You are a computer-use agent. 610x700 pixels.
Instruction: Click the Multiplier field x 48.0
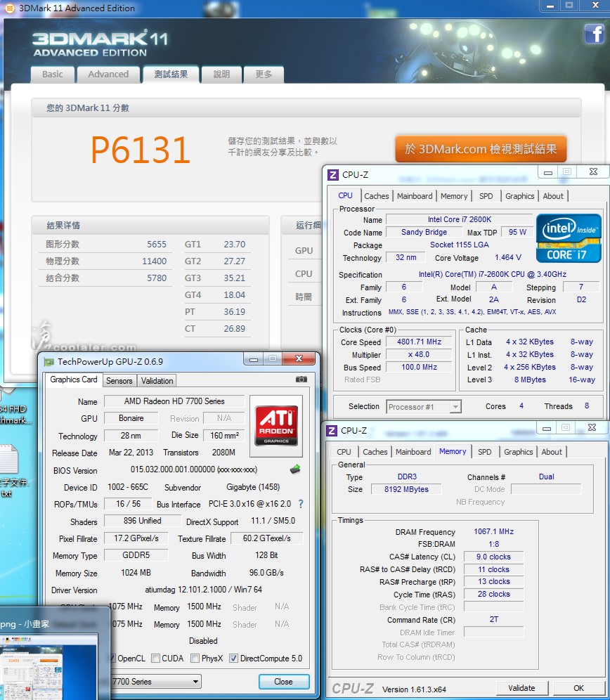[x=419, y=354]
